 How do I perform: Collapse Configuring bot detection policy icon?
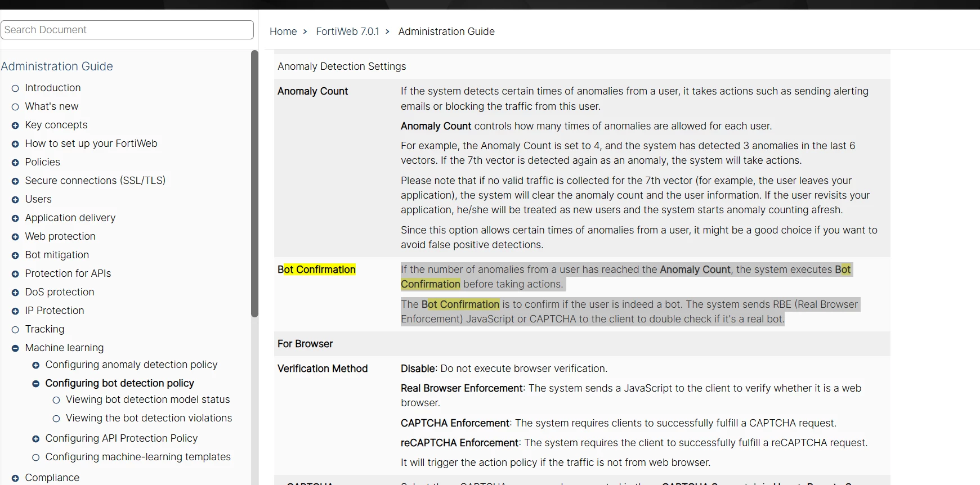click(x=35, y=384)
